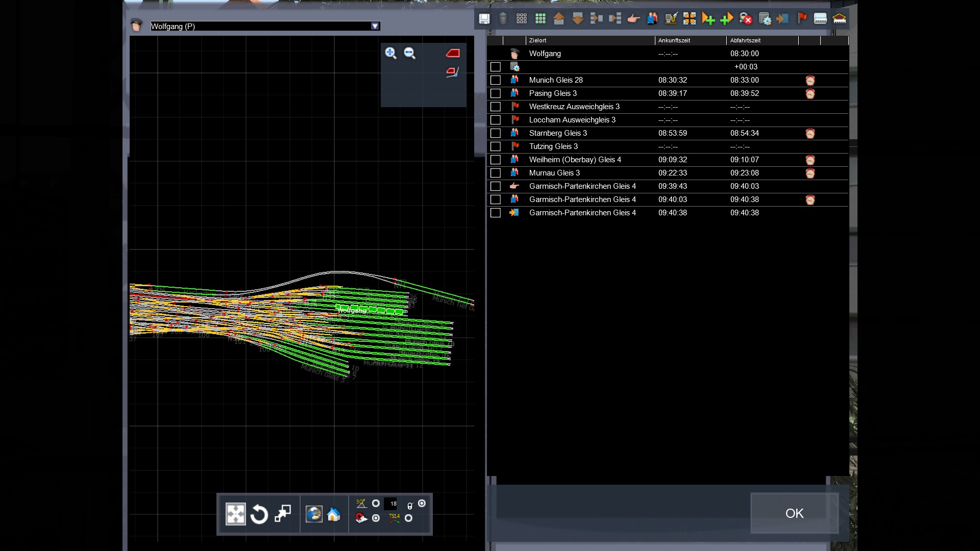Viewport: 980px width, 551px height.
Task: Tick checkbox for the +00:03 row
Action: pyautogui.click(x=496, y=67)
